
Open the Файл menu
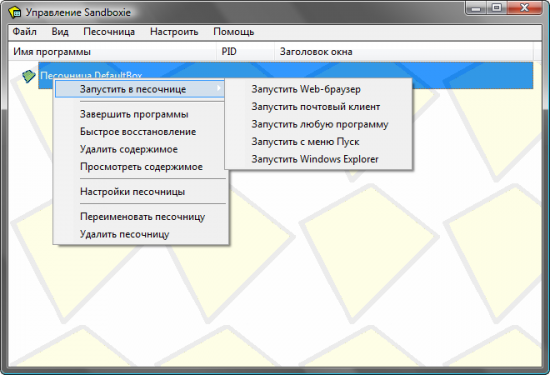tap(25, 32)
